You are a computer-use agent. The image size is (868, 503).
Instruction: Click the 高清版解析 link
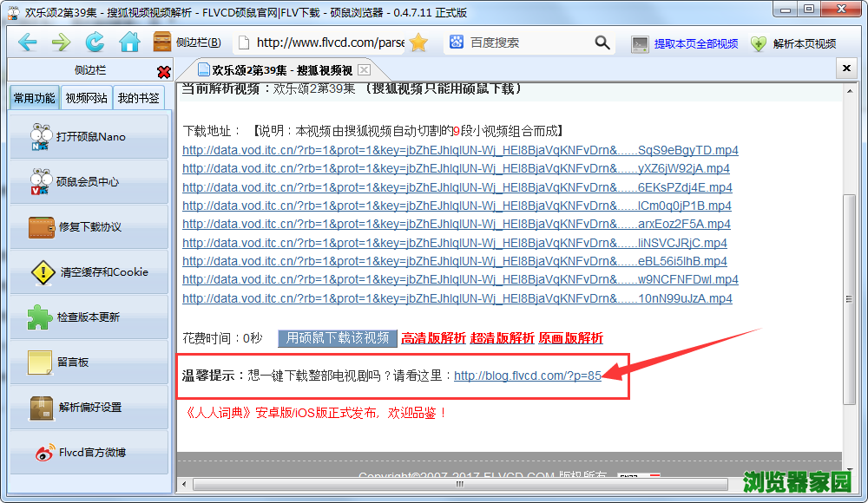[x=433, y=338]
